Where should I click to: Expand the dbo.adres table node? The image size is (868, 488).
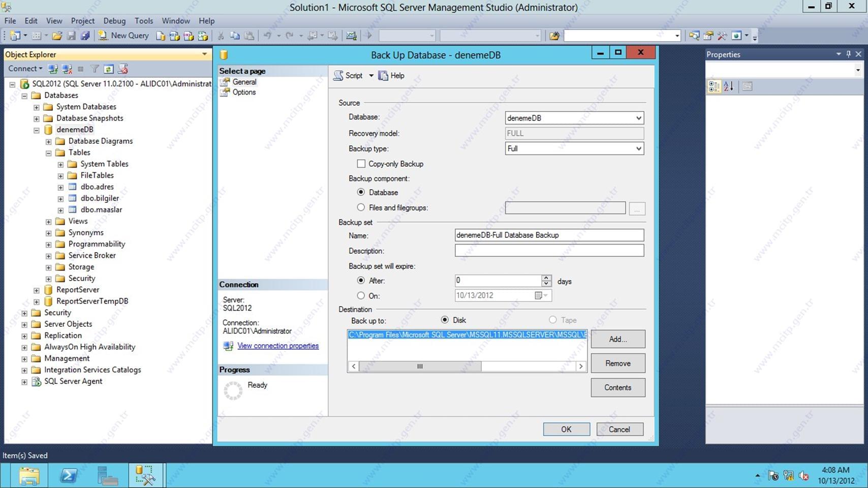point(60,188)
